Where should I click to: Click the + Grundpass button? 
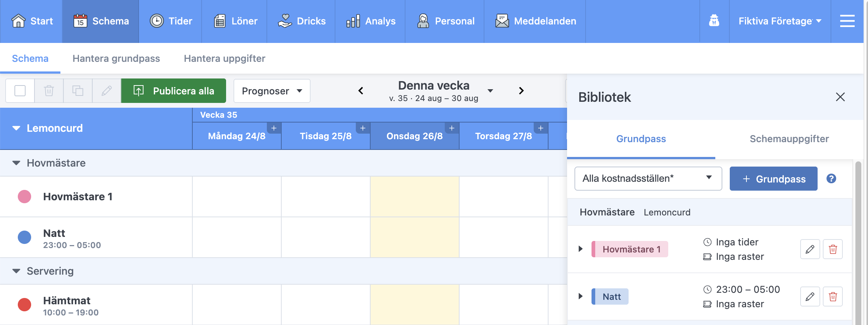[773, 179]
